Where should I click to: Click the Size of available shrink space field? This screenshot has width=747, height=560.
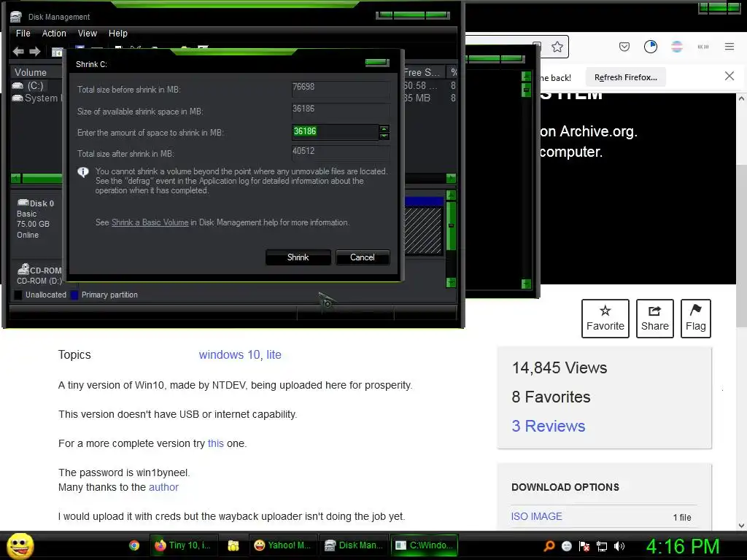pyautogui.click(x=341, y=109)
